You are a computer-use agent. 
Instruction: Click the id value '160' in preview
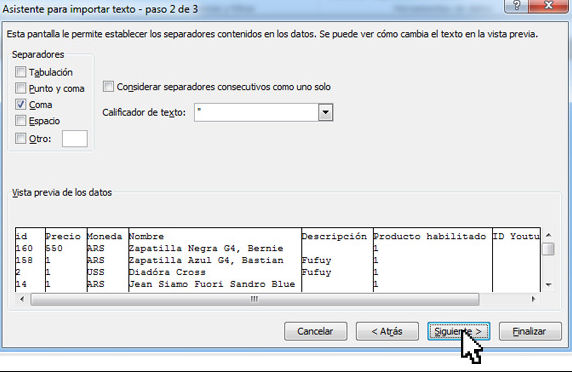click(24, 248)
